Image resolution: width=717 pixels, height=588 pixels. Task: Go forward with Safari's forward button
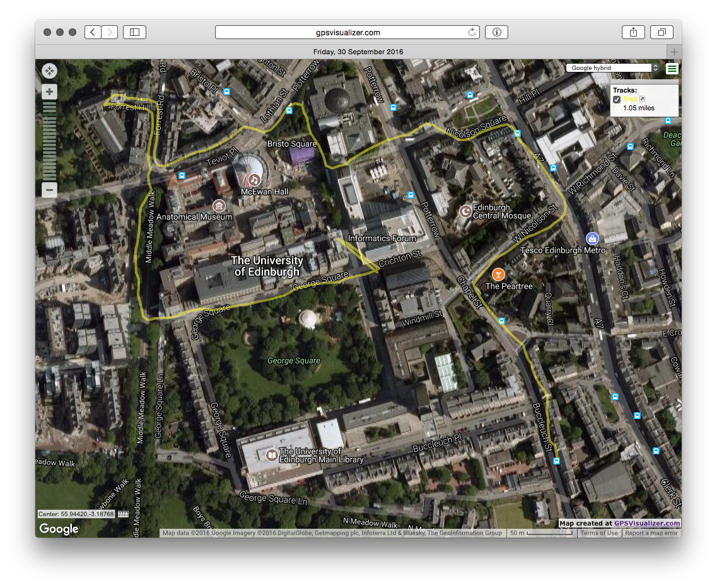pos(109,32)
